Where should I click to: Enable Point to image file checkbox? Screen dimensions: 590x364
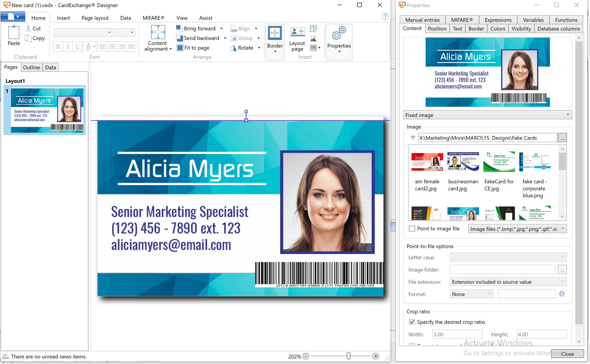[x=412, y=229]
